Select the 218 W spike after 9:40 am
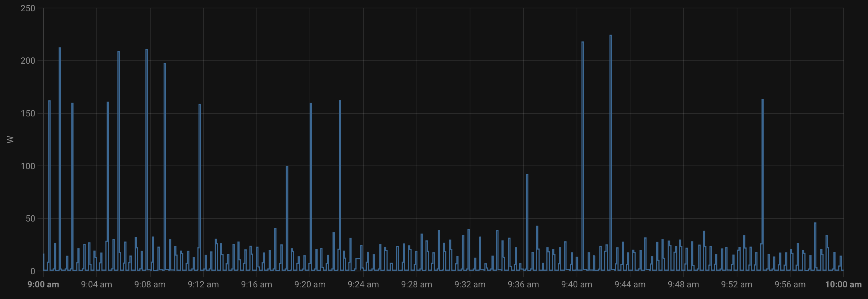868x299 pixels. tap(582, 156)
